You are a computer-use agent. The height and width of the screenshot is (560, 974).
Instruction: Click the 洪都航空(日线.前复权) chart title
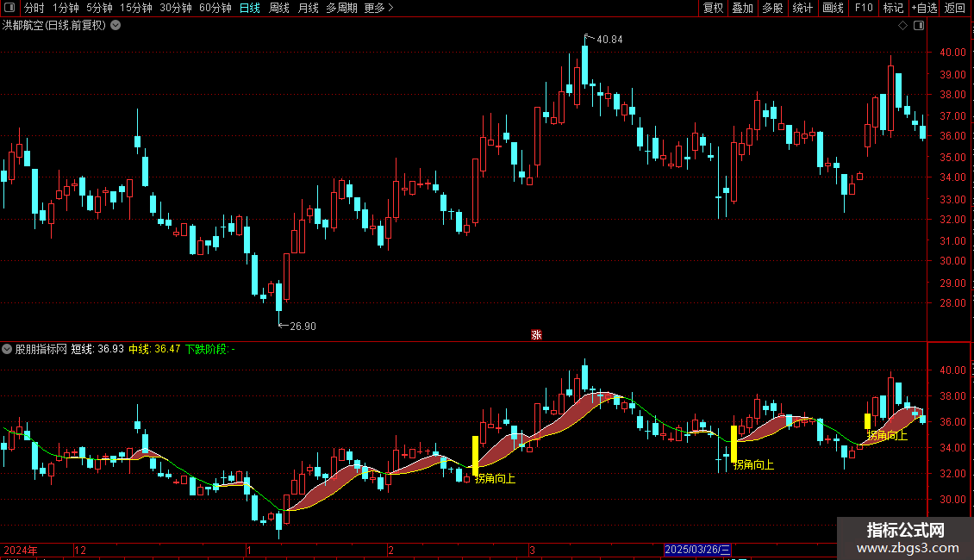click(54, 26)
